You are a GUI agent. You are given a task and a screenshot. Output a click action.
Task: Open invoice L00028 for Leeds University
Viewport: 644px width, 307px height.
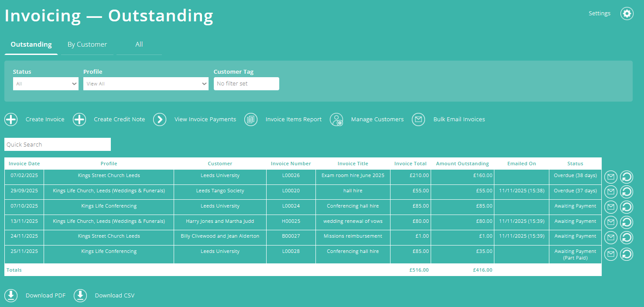291,251
